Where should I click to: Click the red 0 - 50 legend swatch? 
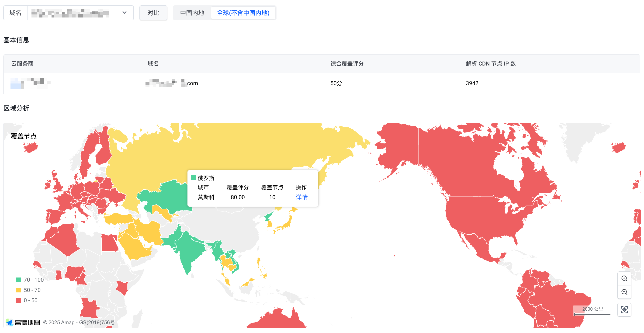18,300
